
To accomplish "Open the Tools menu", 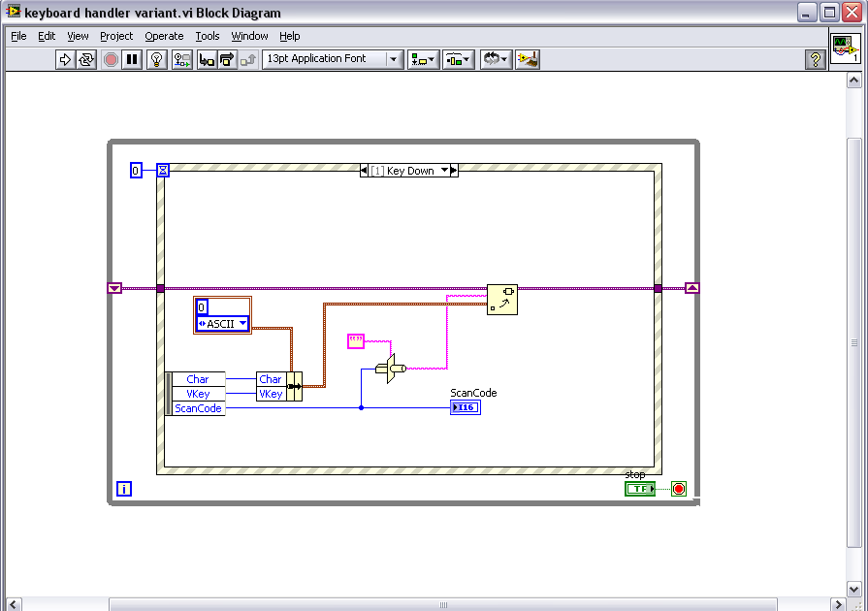I will tap(207, 36).
